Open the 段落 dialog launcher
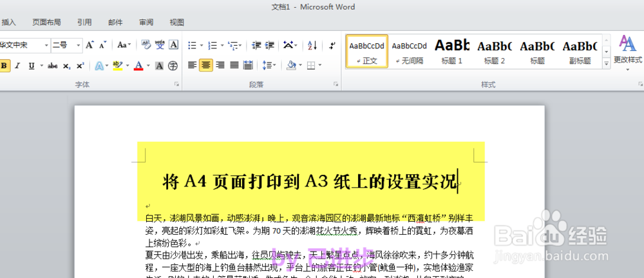Viewport: 644px width, 278px height. [x=336, y=84]
